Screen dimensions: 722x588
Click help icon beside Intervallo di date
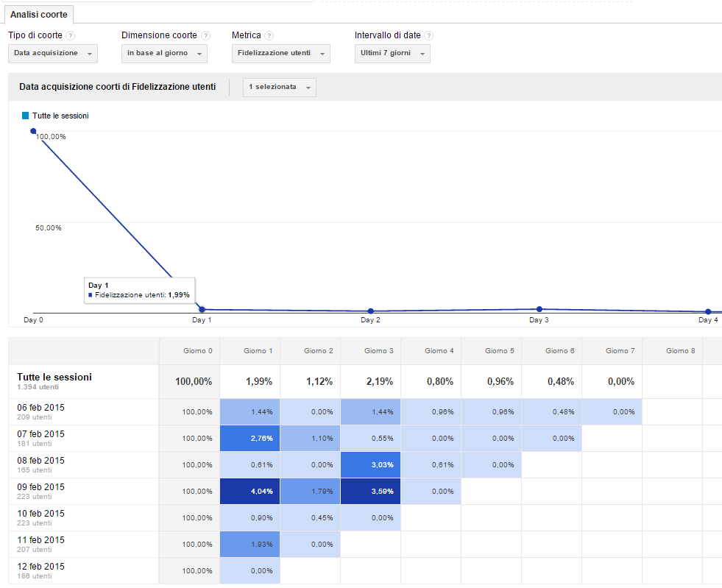pyautogui.click(x=428, y=35)
